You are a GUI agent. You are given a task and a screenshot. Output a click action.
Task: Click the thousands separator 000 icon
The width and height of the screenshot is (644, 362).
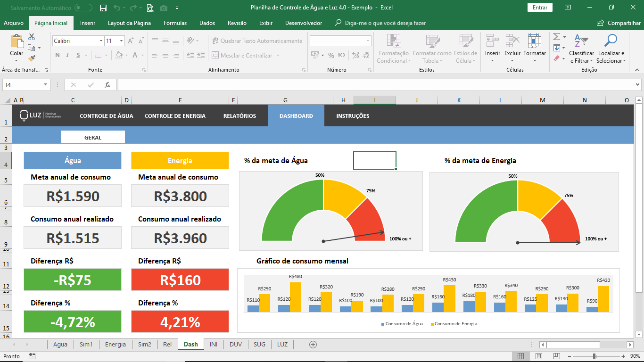pyautogui.click(x=341, y=55)
